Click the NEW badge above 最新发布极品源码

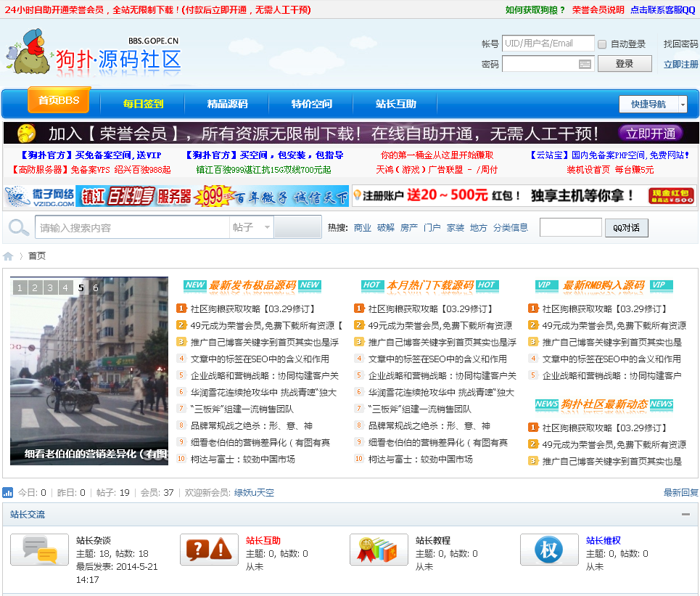[194, 285]
